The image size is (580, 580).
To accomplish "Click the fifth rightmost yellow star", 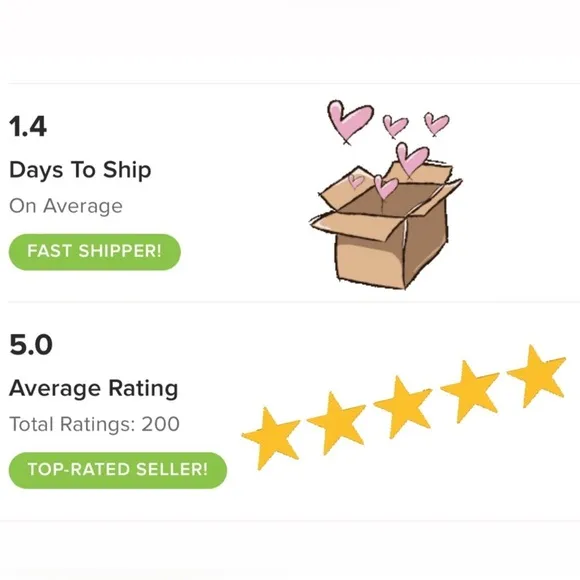I will 536,376.
